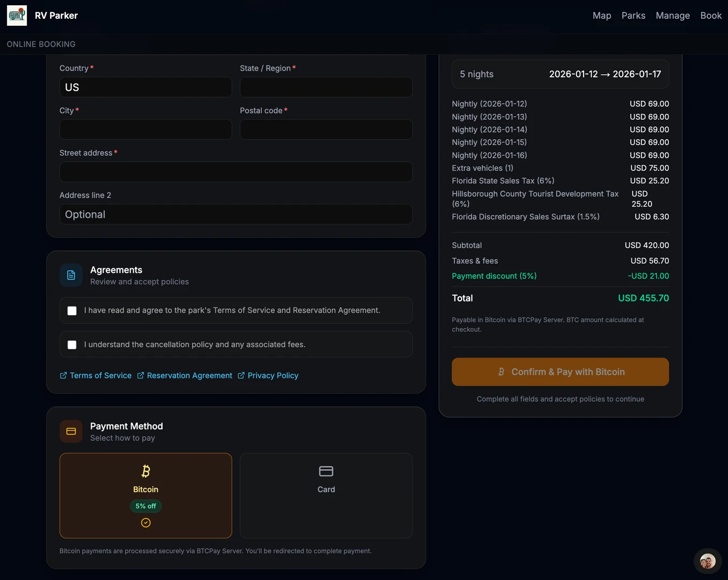This screenshot has height=580, width=728.
Task: Click the Agreements document icon
Action: coord(71,275)
